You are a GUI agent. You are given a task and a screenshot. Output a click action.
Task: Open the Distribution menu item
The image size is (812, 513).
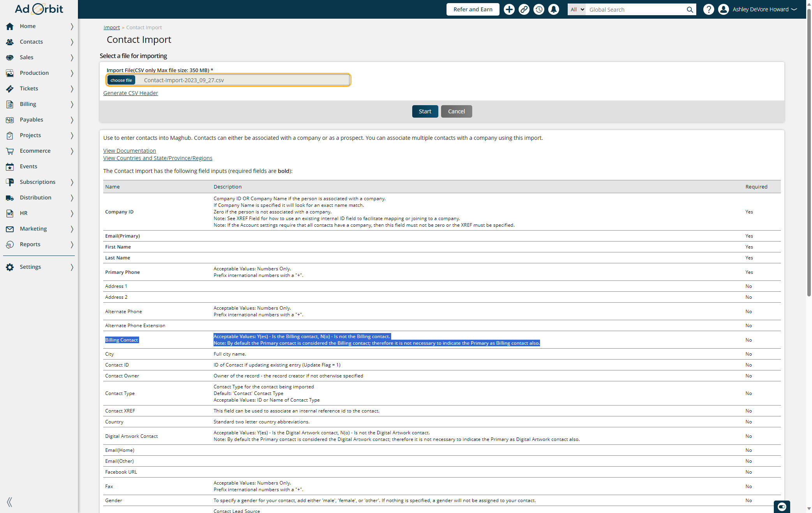tap(39, 197)
